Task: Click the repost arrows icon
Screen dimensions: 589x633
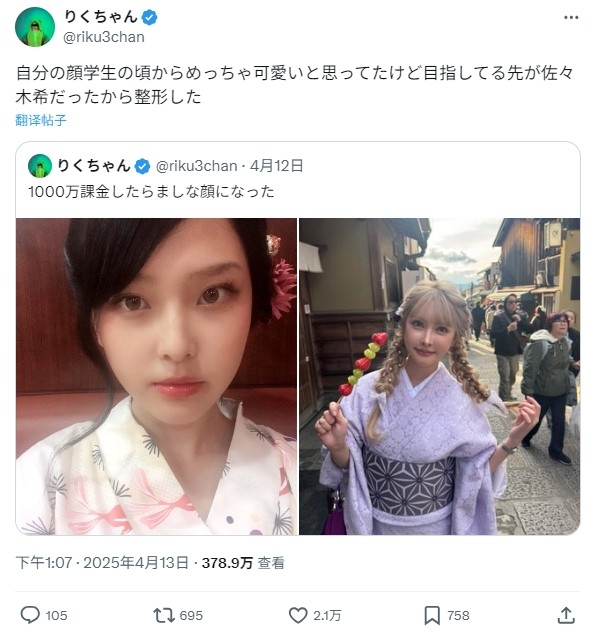Action: tap(163, 615)
